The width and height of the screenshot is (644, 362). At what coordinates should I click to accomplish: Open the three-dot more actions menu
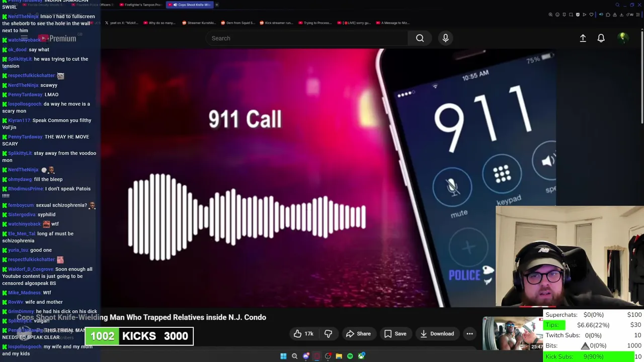pyautogui.click(x=469, y=334)
